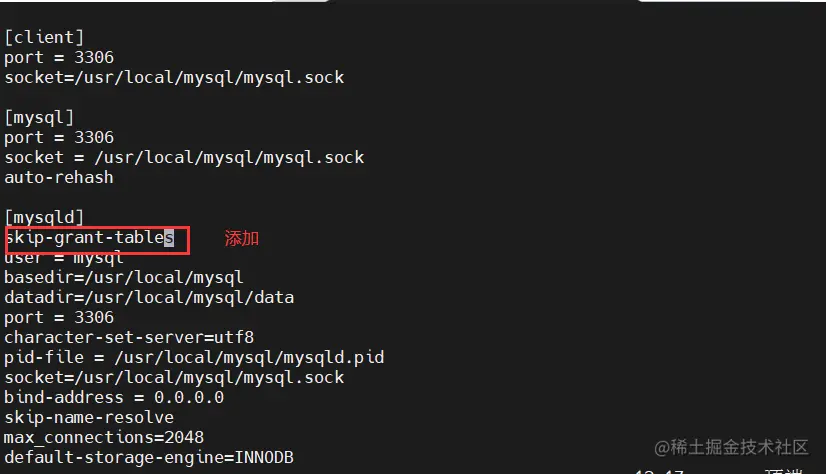
Task: Click the socket line under [mysql]
Action: [184, 158]
